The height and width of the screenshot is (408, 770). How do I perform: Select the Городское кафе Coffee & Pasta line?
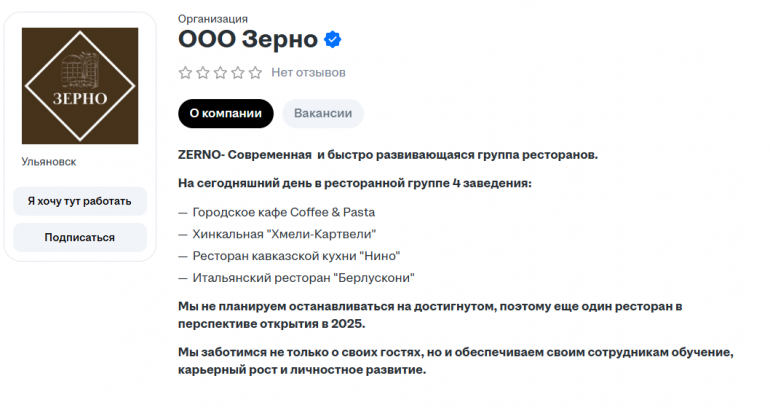click(283, 212)
